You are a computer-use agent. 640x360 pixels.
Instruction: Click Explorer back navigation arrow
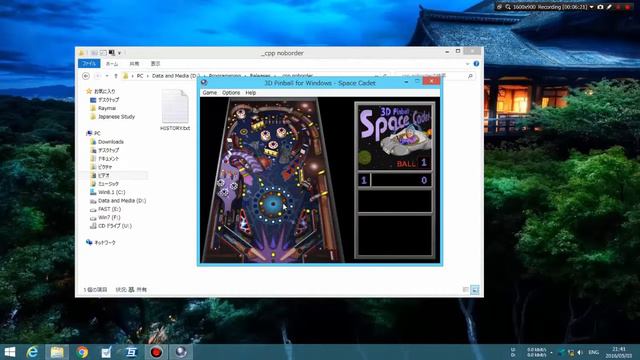86,76
